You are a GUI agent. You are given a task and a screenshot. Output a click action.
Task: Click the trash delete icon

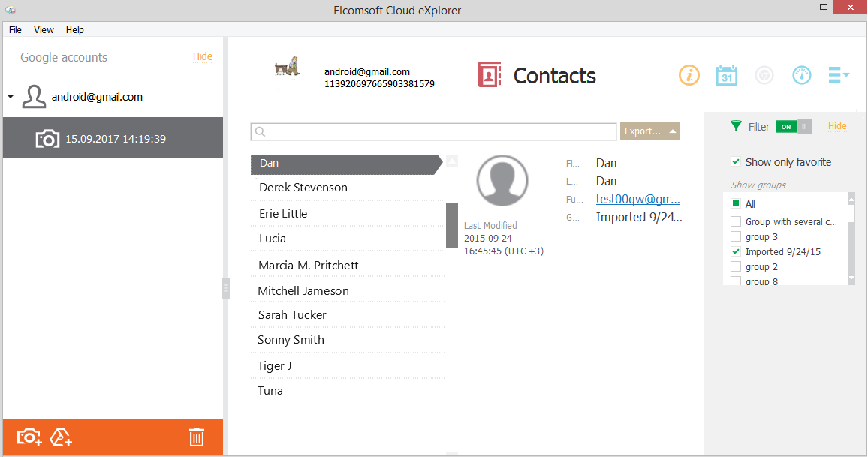point(197,437)
